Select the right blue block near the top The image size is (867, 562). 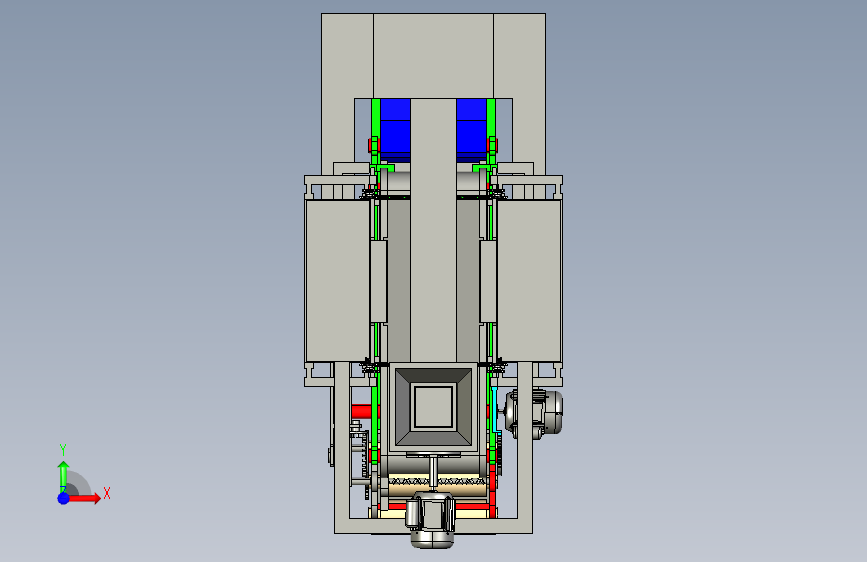pos(472,131)
